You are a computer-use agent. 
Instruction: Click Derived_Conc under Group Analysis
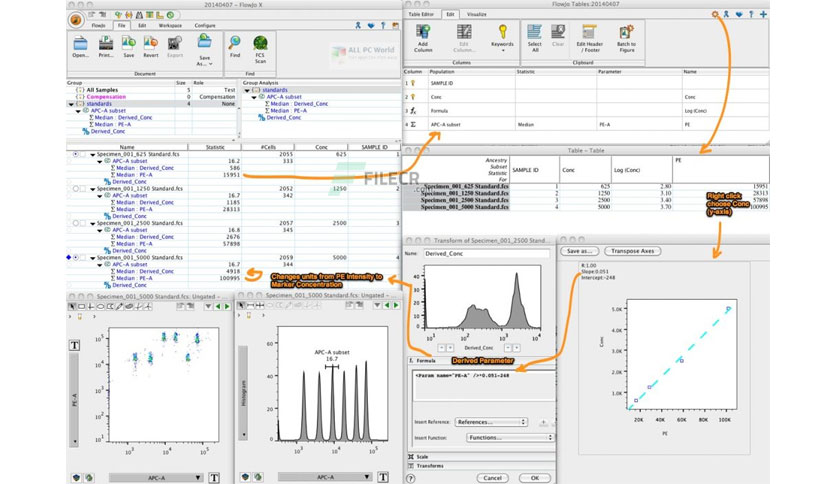pyautogui.click(x=284, y=117)
